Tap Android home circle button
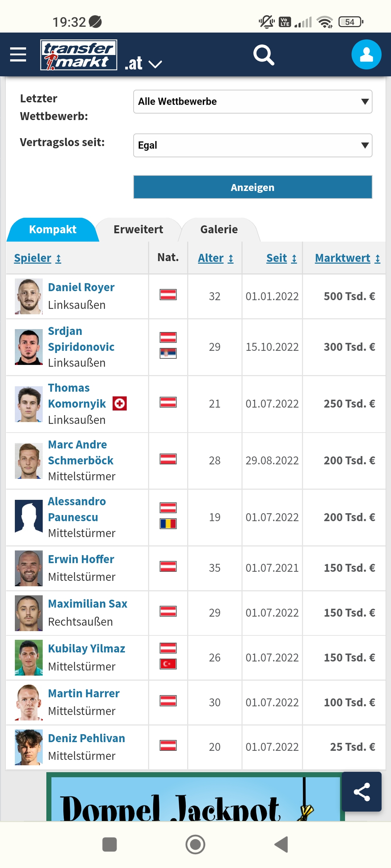Image resolution: width=391 pixels, height=868 pixels. (x=195, y=844)
